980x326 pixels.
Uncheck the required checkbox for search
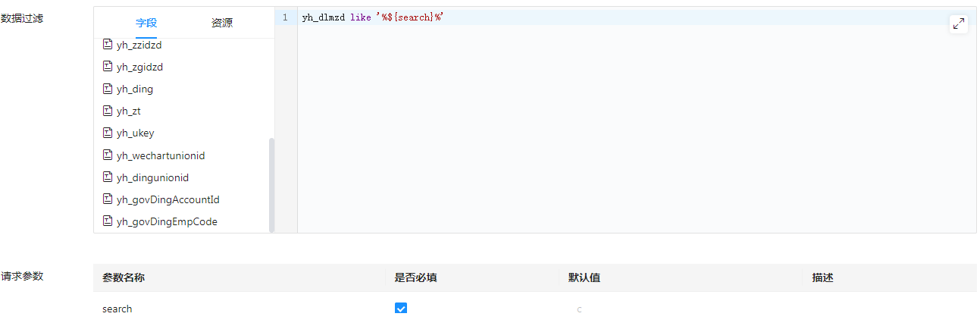click(x=401, y=309)
